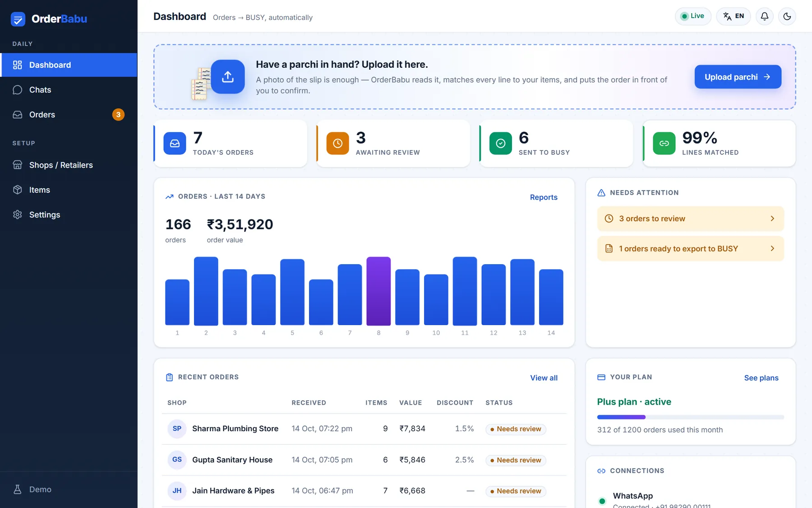The height and width of the screenshot is (508, 812).
Task: Click the chart bar for day 11
Action: tap(465, 291)
